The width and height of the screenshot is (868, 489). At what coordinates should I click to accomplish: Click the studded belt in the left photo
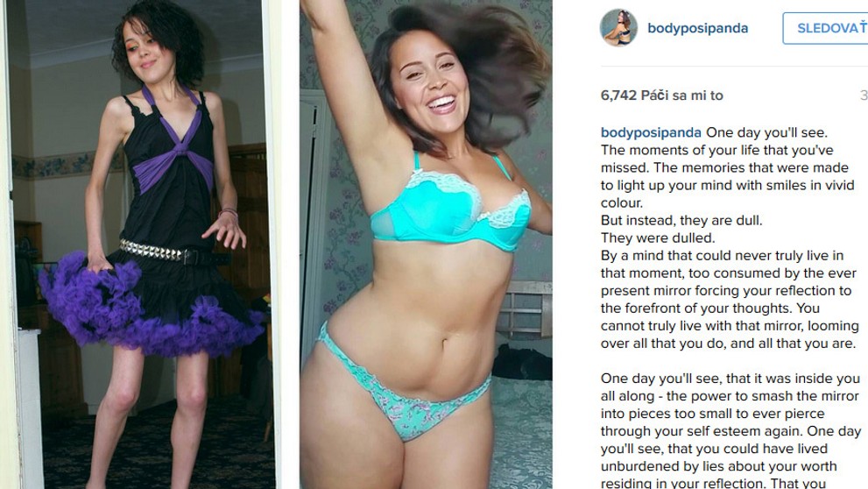pos(173,253)
